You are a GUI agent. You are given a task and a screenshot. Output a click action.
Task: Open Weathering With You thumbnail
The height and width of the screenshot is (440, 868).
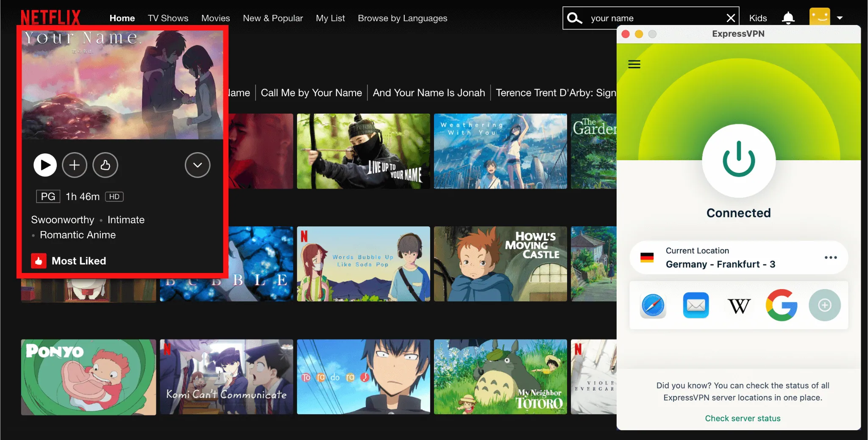click(x=500, y=151)
